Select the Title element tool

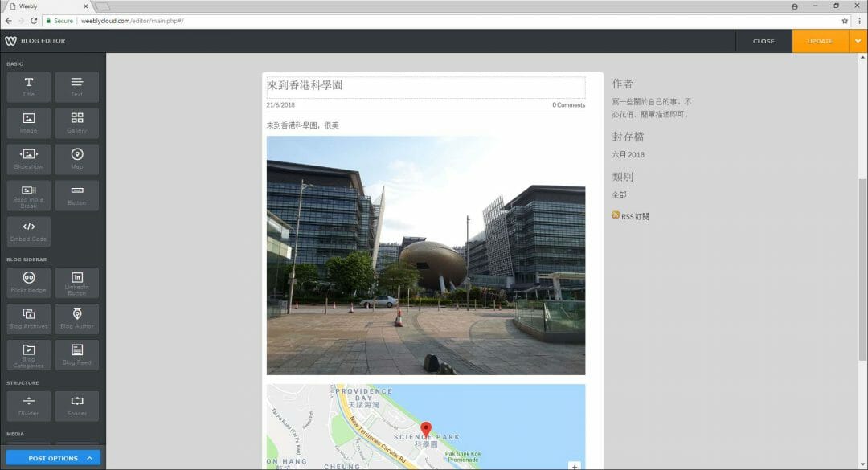point(28,87)
